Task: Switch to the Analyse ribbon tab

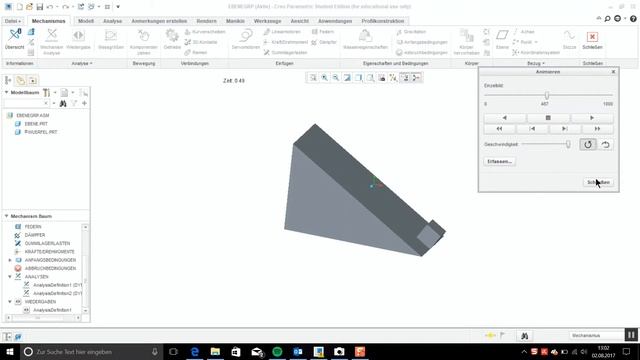Action: point(113,21)
